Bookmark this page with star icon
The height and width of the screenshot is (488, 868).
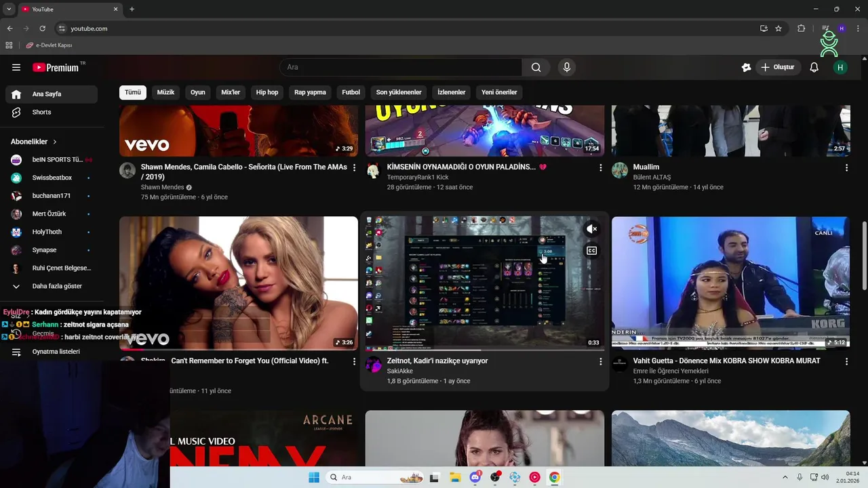[x=778, y=28]
